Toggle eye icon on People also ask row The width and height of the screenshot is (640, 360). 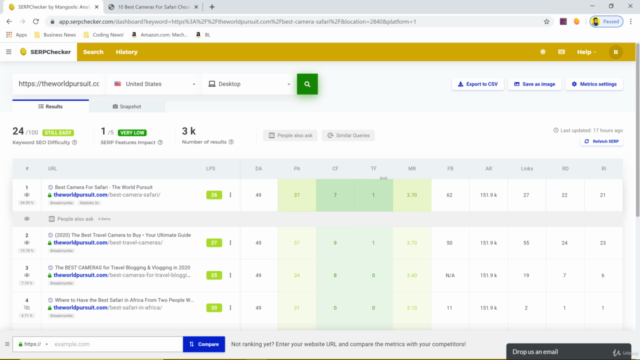27,219
